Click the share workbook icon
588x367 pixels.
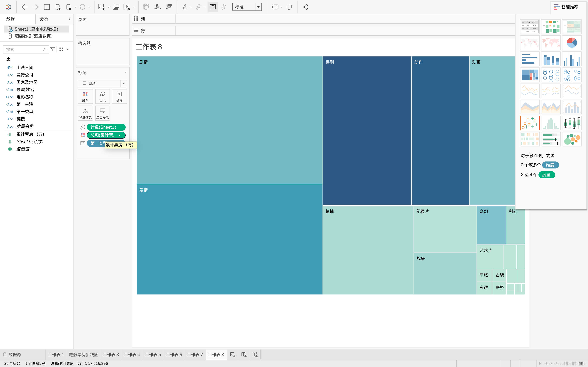click(305, 7)
